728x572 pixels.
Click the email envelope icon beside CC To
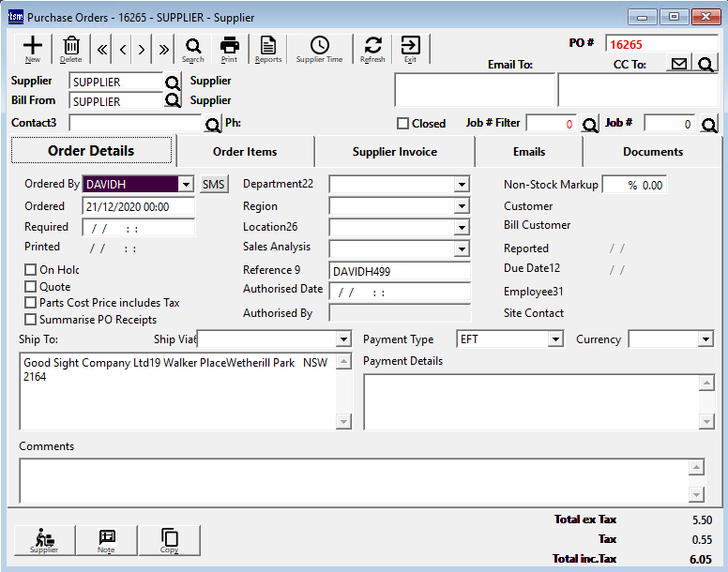point(678,64)
